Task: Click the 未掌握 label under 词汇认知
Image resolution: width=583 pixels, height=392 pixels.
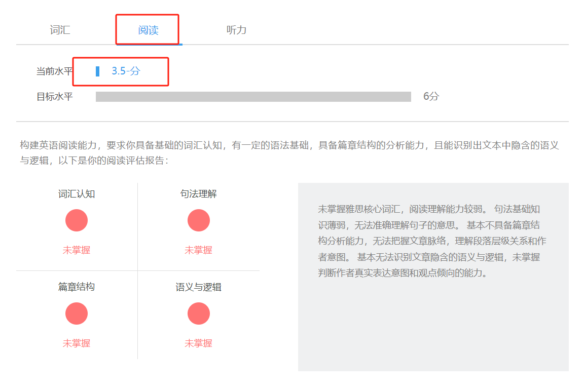Action: [x=77, y=249]
